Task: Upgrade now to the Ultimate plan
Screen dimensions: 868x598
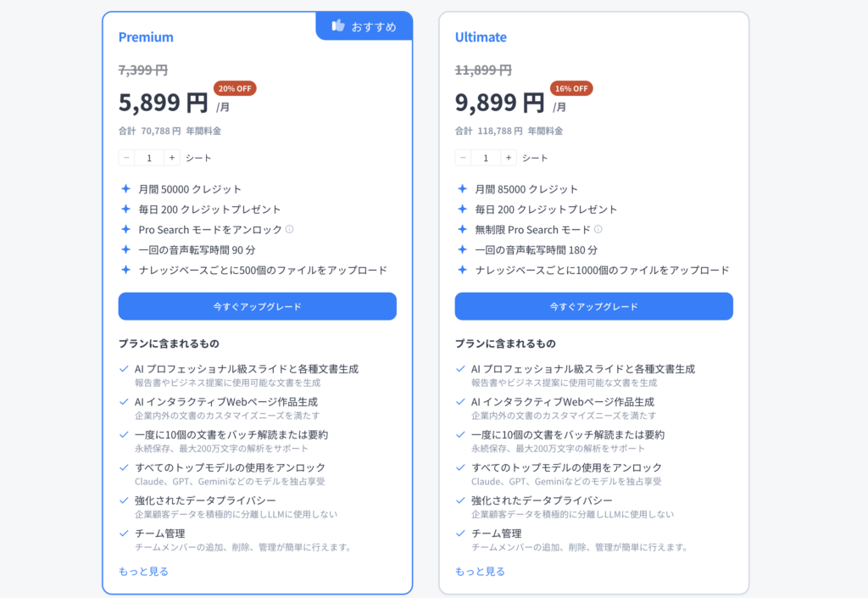Action: [x=593, y=306]
